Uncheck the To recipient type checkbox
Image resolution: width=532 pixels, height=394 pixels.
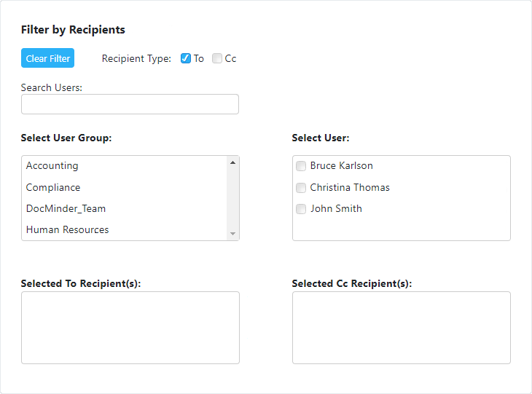186,58
